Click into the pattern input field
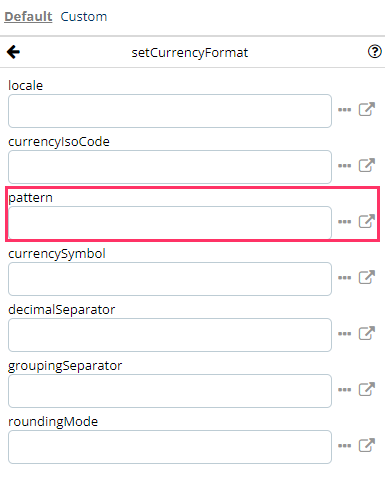The width and height of the screenshot is (385, 484). coord(170,223)
